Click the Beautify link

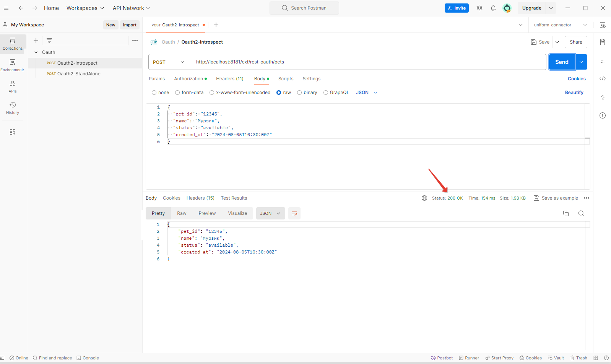tap(574, 93)
